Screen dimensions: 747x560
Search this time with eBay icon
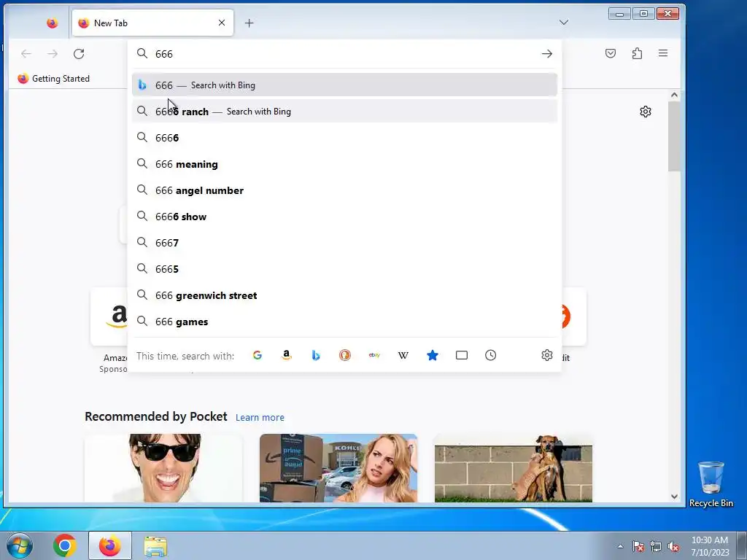coord(374,355)
